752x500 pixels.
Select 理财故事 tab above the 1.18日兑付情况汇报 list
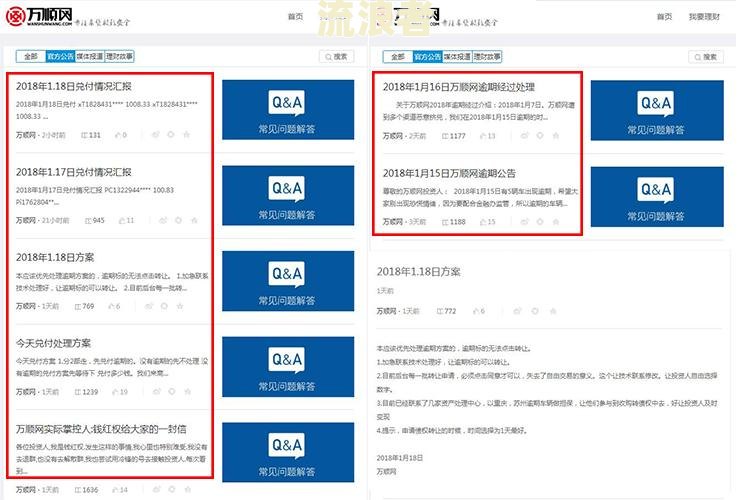119,57
